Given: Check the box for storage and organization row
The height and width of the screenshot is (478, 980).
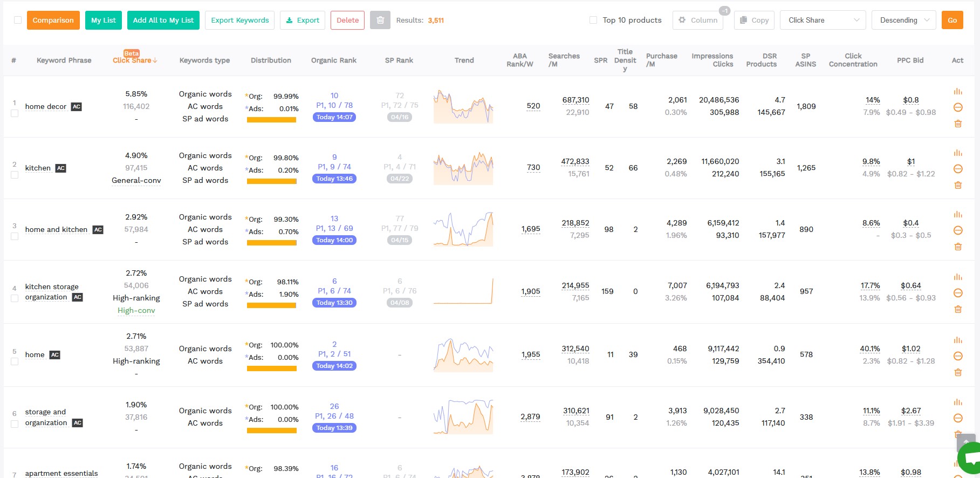Looking at the screenshot, I should pyautogui.click(x=15, y=424).
